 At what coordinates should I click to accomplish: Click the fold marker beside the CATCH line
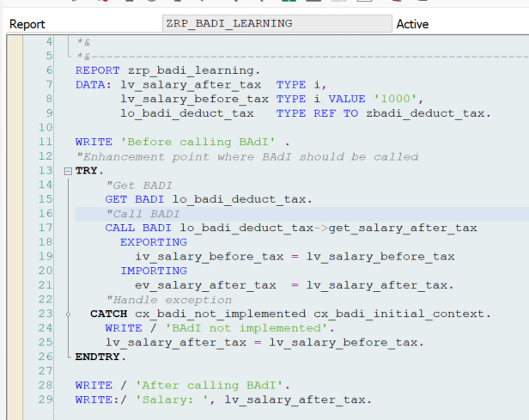pyautogui.click(x=68, y=314)
